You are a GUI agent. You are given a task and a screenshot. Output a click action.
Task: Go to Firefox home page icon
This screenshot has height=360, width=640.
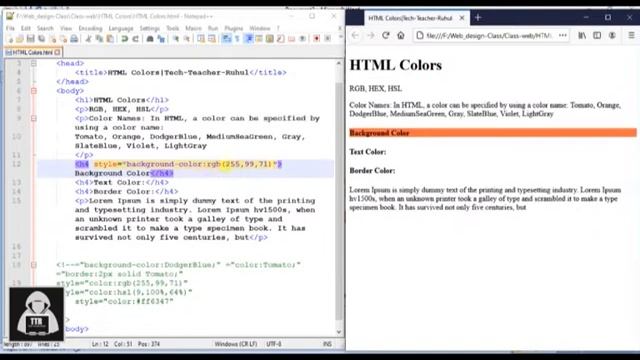click(401, 36)
